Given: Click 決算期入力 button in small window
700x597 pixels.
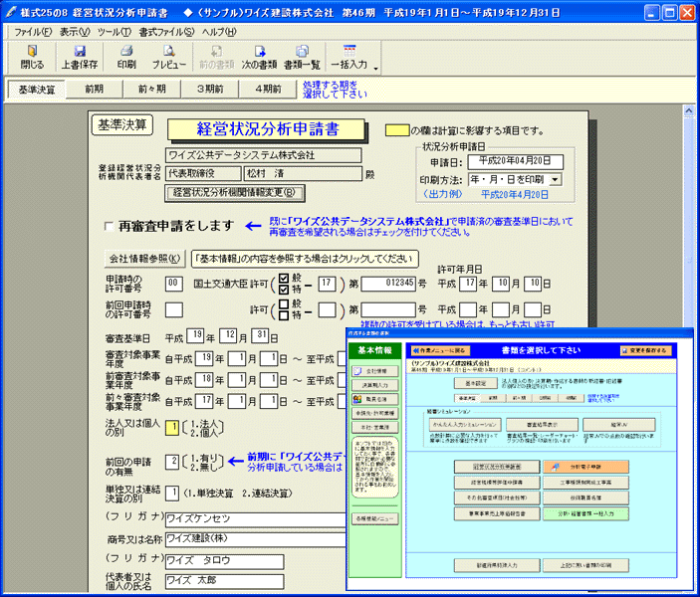Looking at the screenshot, I should coord(375,385).
